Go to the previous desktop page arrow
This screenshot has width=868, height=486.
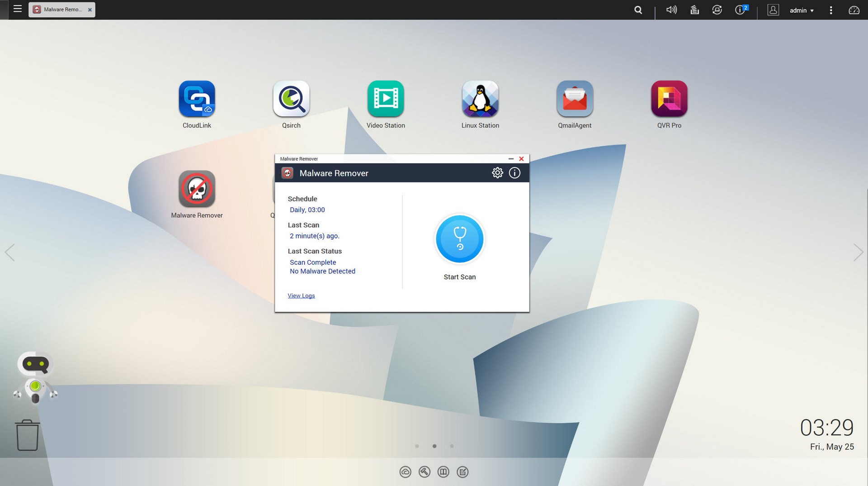pyautogui.click(x=9, y=252)
